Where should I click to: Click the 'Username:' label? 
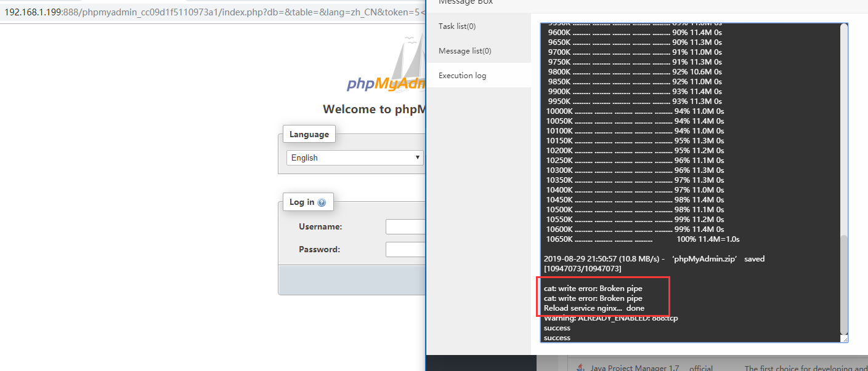320,227
